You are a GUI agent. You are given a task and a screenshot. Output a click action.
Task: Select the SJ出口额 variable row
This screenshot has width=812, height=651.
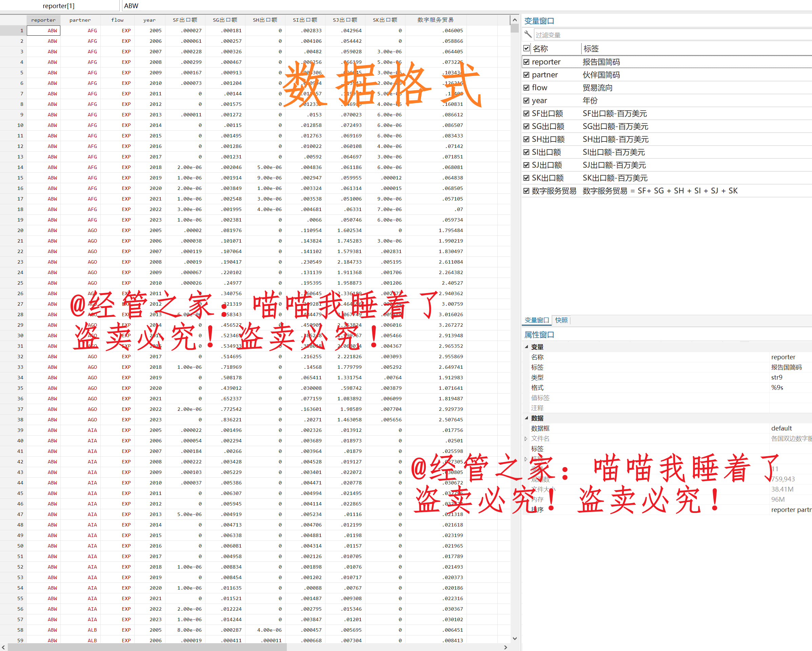pyautogui.click(x=547, y=165)
